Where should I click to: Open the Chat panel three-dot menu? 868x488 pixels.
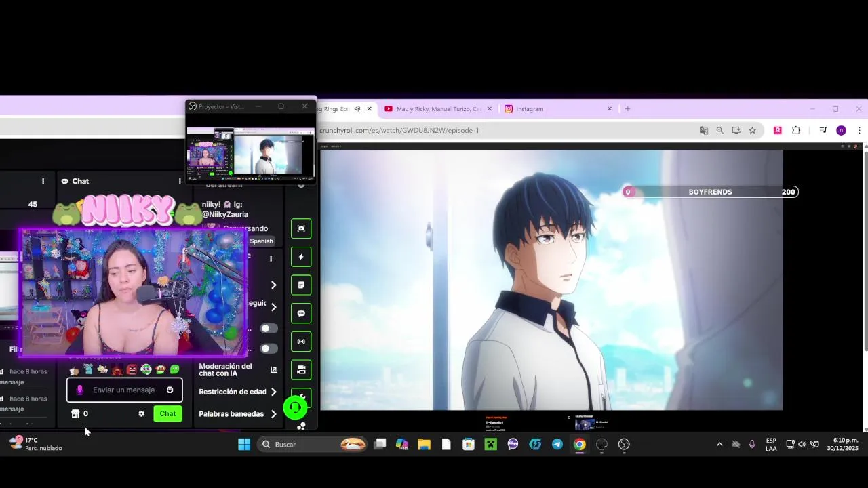click(x=179, y=181)
